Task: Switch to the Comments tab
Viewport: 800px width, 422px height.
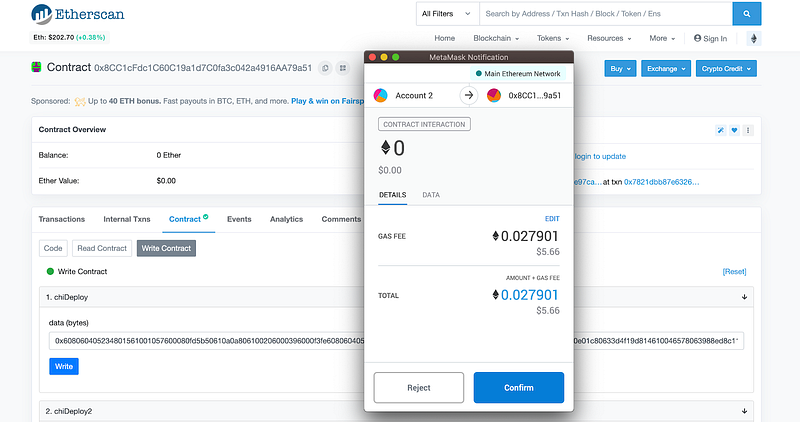Action: (x=341, y=219)
